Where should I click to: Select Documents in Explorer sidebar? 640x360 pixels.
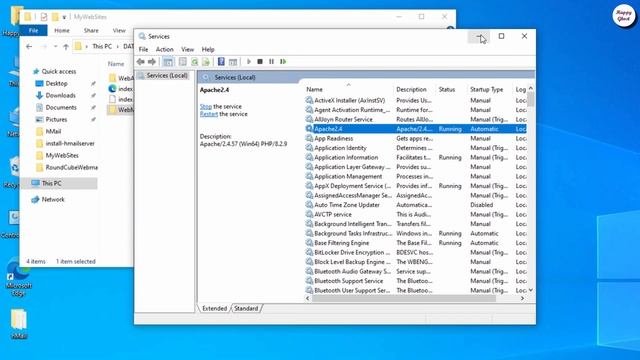61,107
